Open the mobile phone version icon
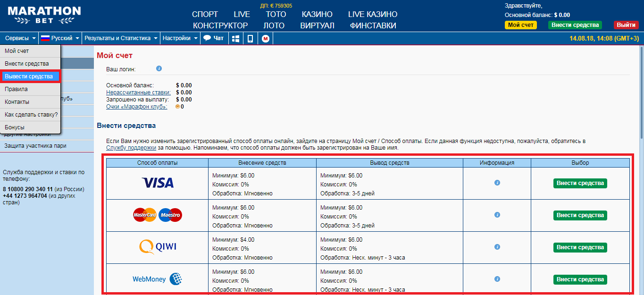This screenshot has height=295, width=644. pos(250,38)
